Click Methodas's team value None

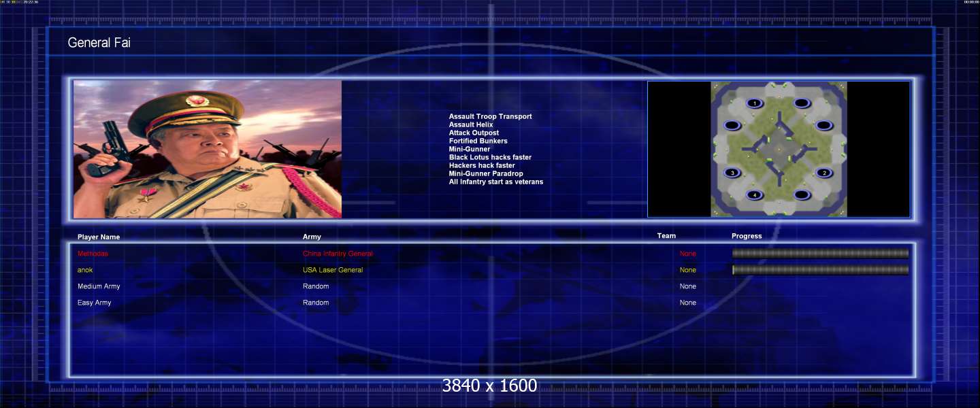(x=688, y=254)
